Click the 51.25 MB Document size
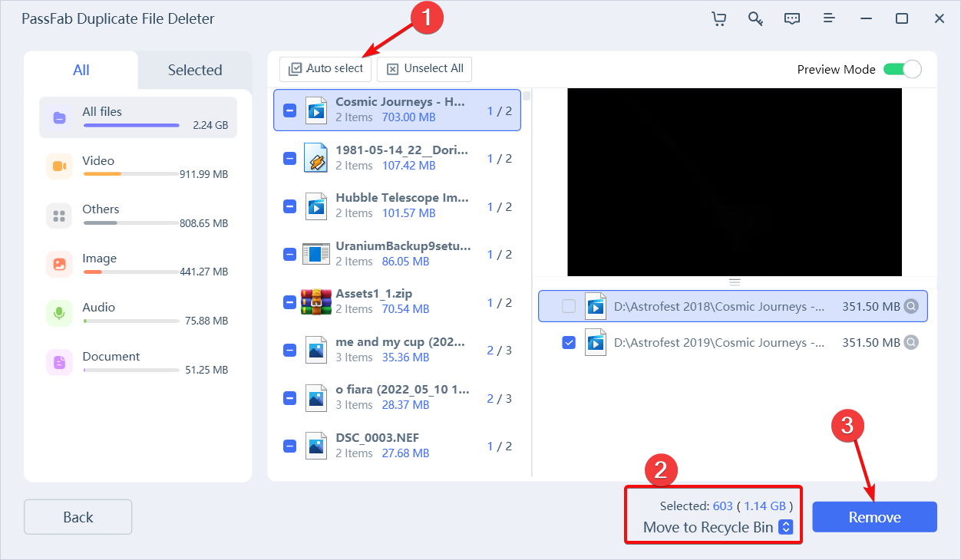 click(x=206, y=370)
